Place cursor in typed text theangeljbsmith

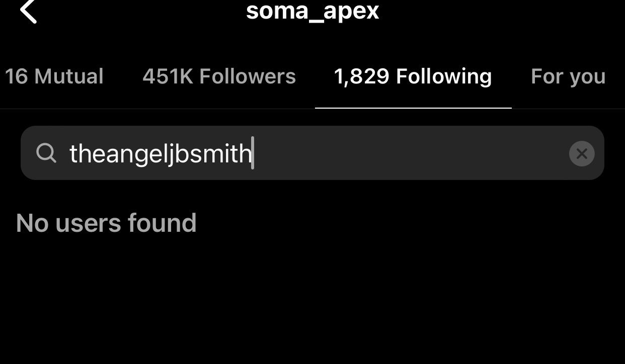pos(161,153)
